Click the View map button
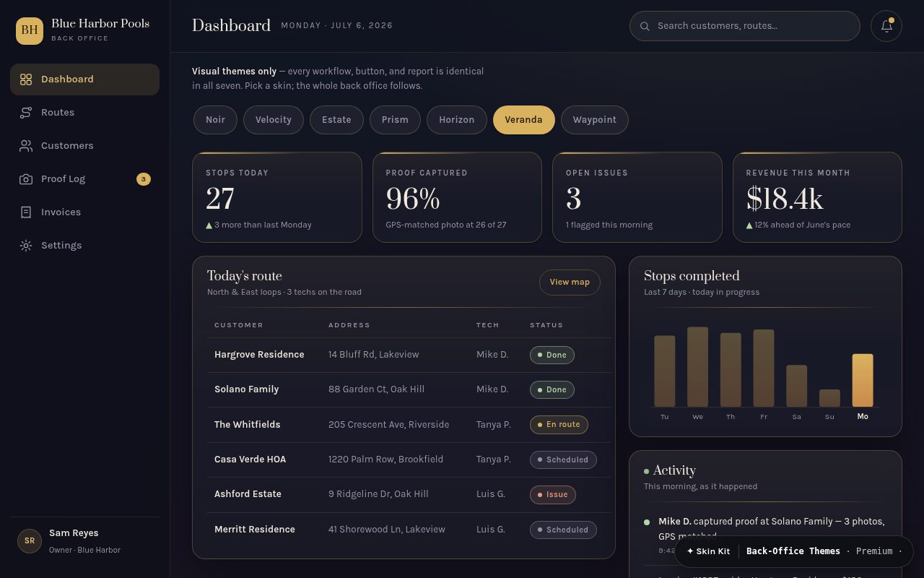924x578 pixels. click(570, 282)
